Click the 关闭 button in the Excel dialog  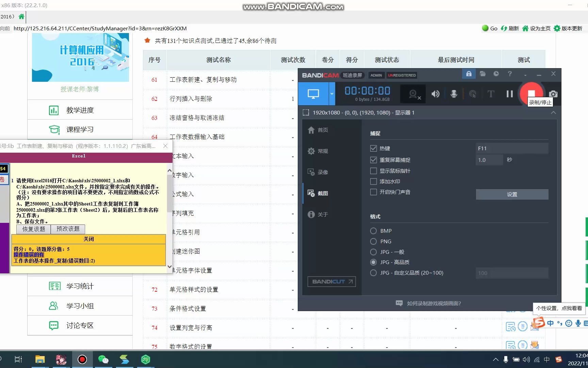coord(88,239)
